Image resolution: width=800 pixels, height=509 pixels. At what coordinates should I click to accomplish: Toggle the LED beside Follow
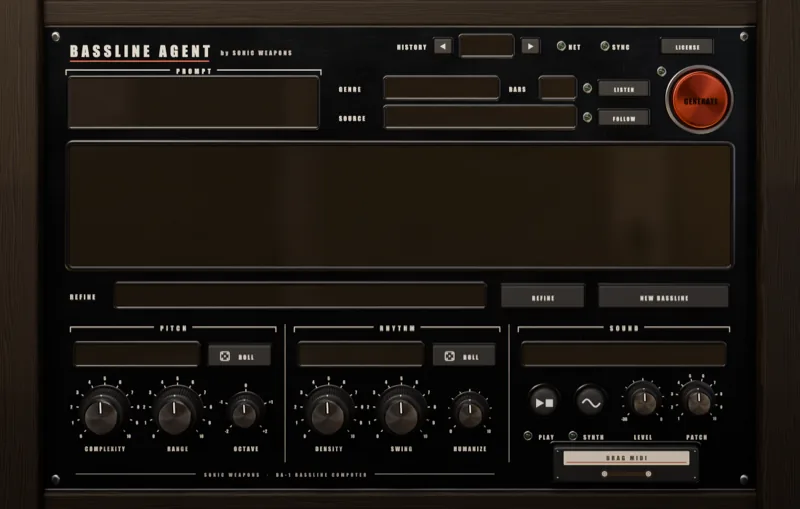(587, 117)
